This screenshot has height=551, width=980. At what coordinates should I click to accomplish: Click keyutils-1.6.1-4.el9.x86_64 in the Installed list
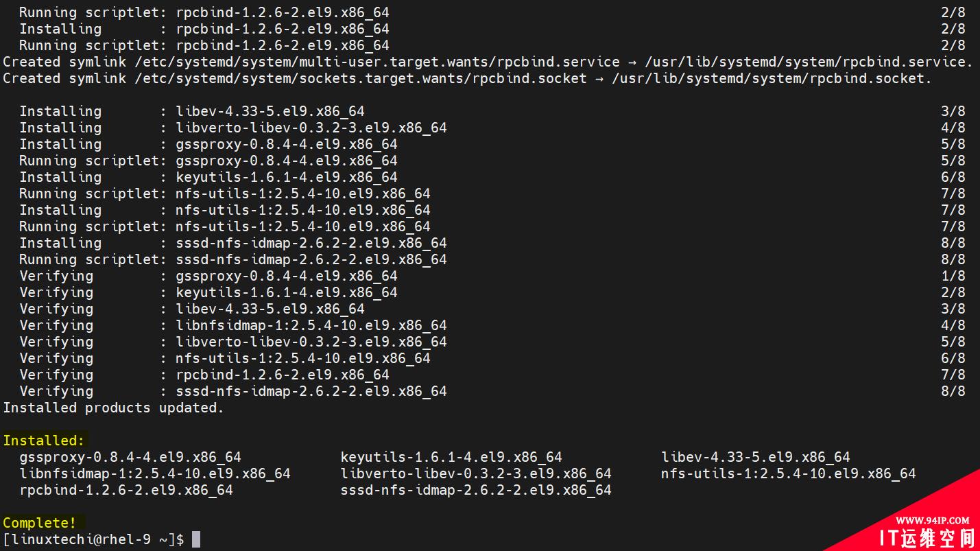click(x=451, y=457)
